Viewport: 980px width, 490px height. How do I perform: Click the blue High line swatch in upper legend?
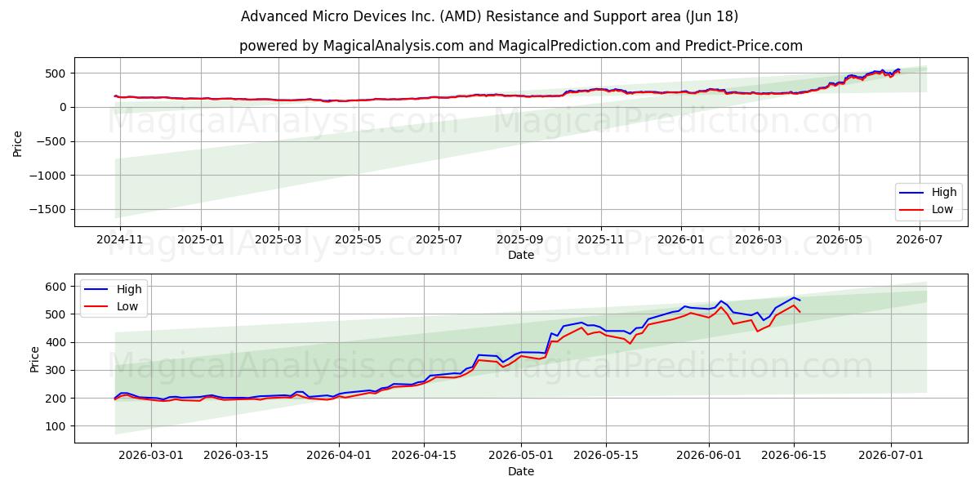coord(911,193)
